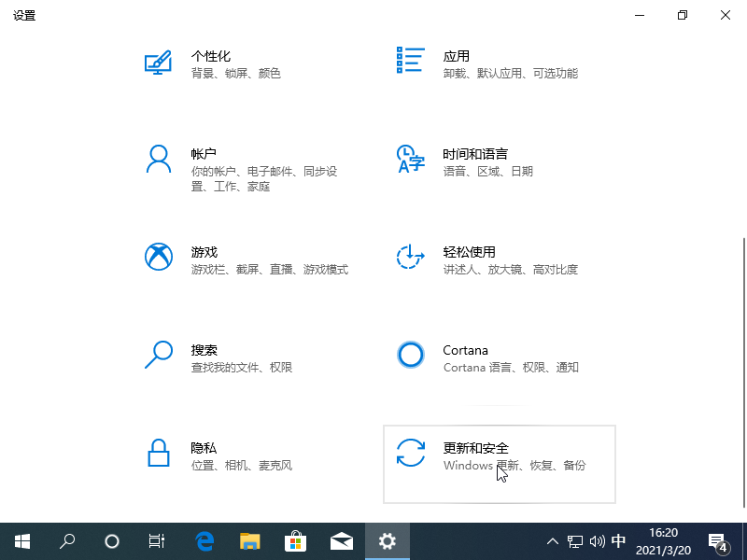Click the 帐户 category title
Screen dimensions: 747x560
tap(204, 154)
